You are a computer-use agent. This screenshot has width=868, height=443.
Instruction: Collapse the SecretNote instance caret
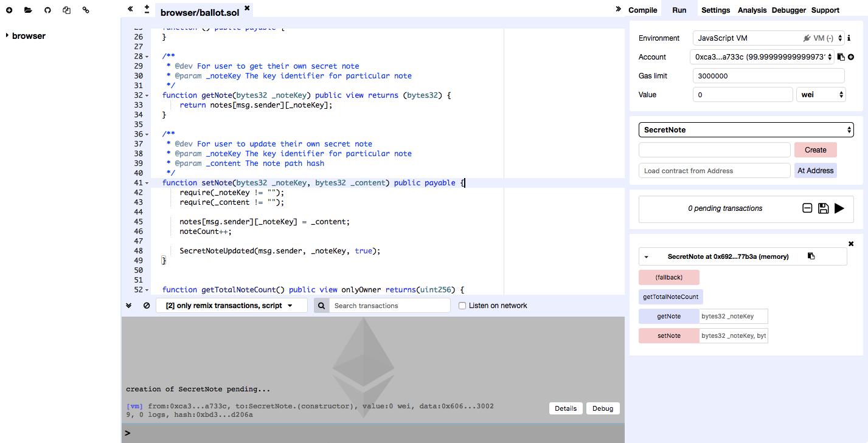[x=646, y=257]
